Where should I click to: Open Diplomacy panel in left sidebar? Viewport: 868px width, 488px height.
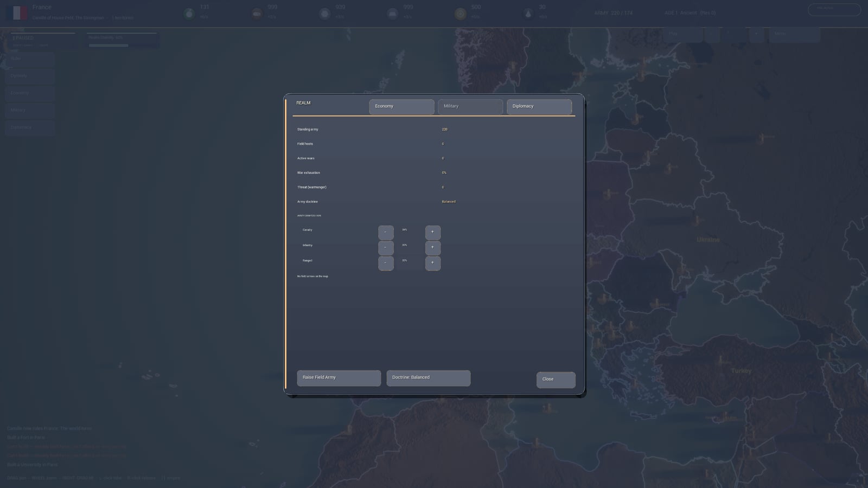pos(30,127)
